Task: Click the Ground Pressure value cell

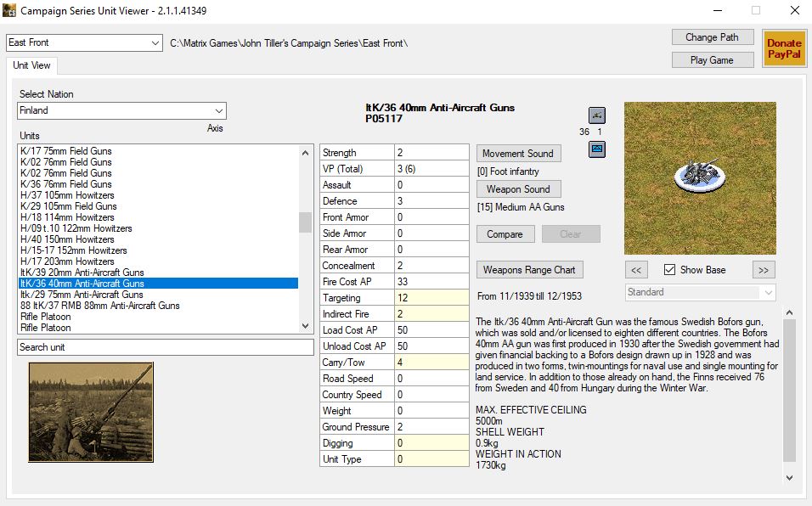Action: tap(431, 427)
